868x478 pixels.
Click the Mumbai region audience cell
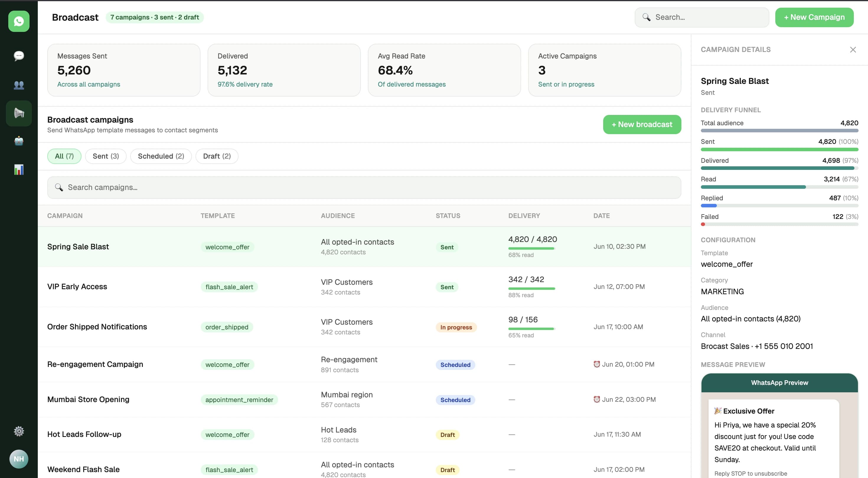pos(347,399)
